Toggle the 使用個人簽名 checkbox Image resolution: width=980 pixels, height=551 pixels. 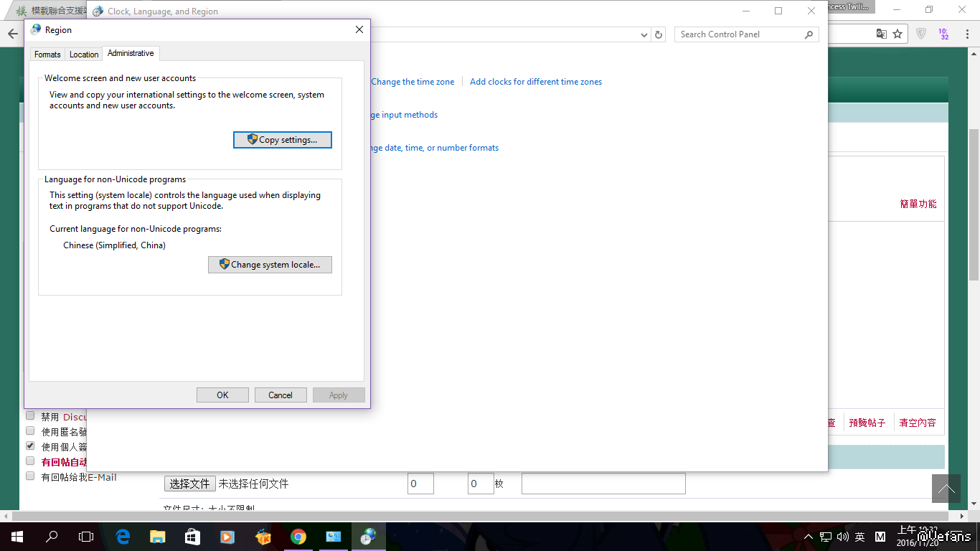(x=30, y=446)
